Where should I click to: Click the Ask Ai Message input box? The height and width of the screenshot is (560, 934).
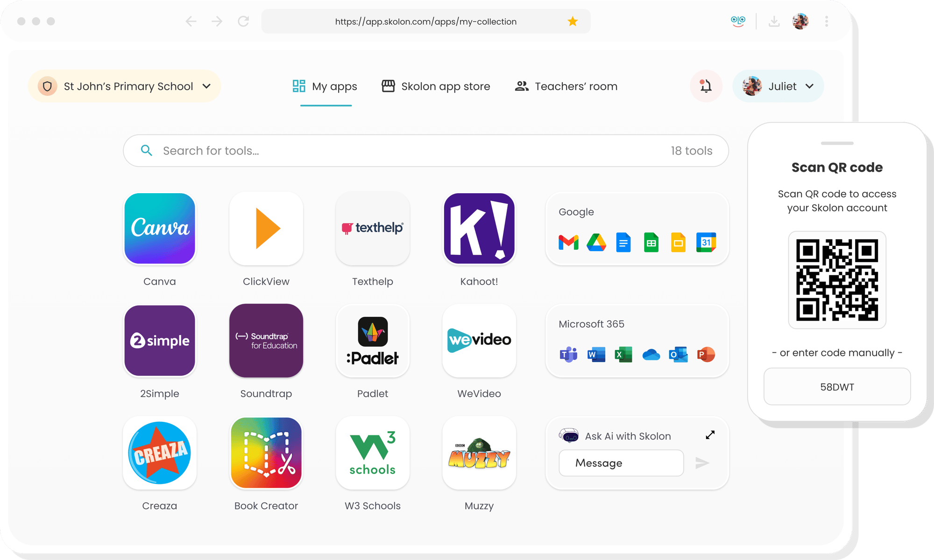coord(621,463)
